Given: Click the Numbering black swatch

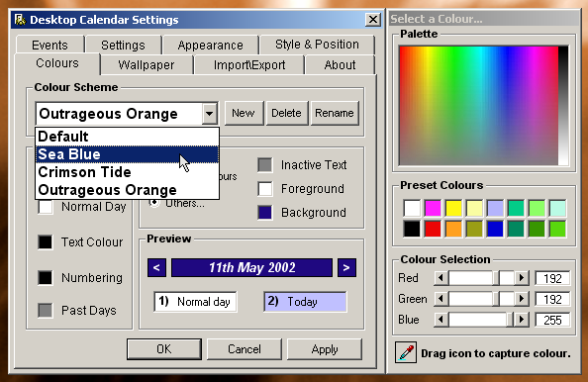Looking at the screenshot, I should (x=46, y=277).
